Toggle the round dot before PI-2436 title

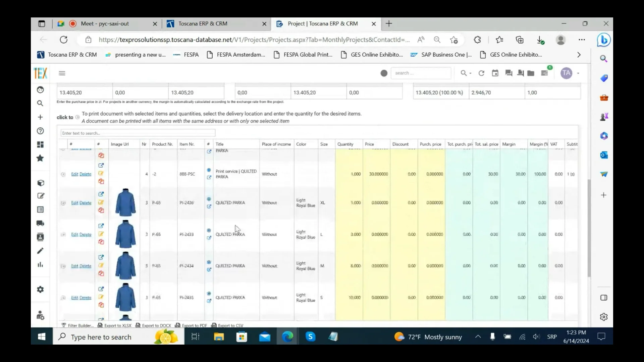pyautogui.click(x=209, y=199)
